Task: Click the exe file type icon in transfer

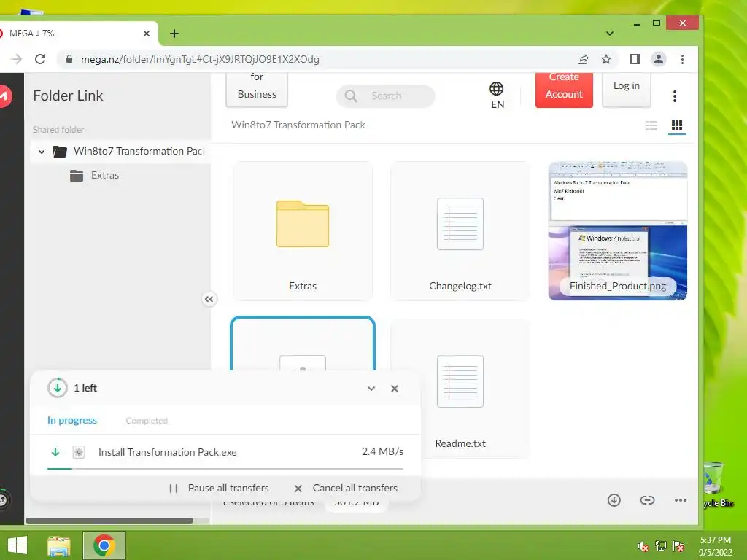Action: pos(79,452)
